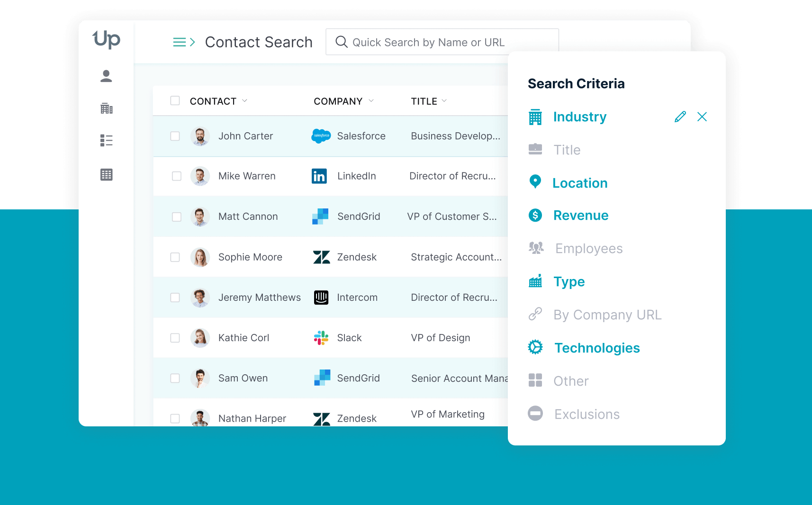Toggle the hamburger menu expand icon
812x505 pixels.
click(184, 43)
